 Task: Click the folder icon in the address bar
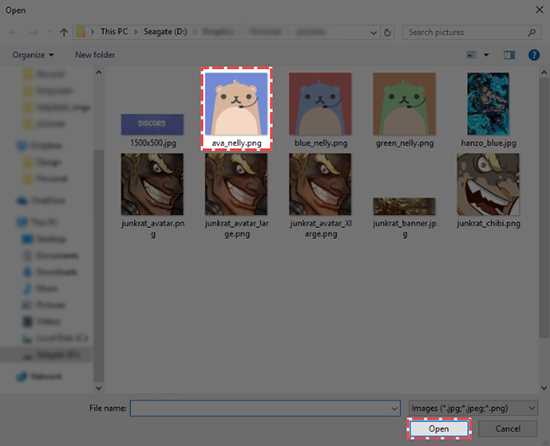click(81, 32)
